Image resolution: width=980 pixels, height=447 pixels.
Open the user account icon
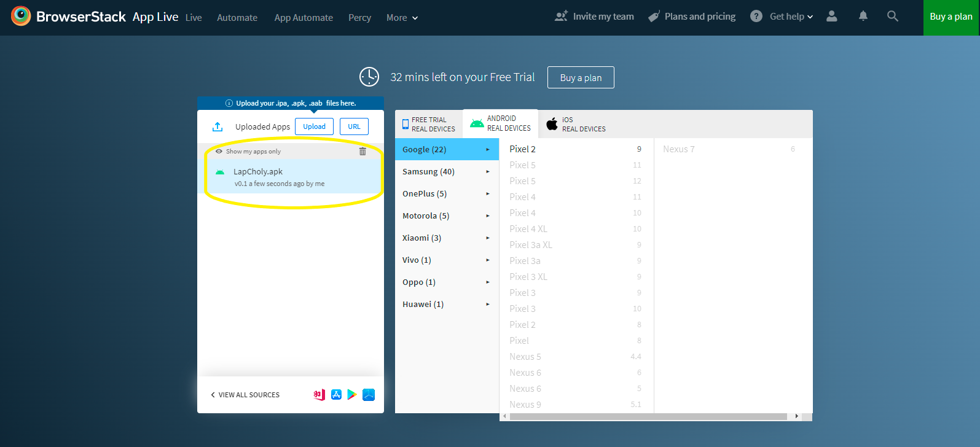pos(831,17)
